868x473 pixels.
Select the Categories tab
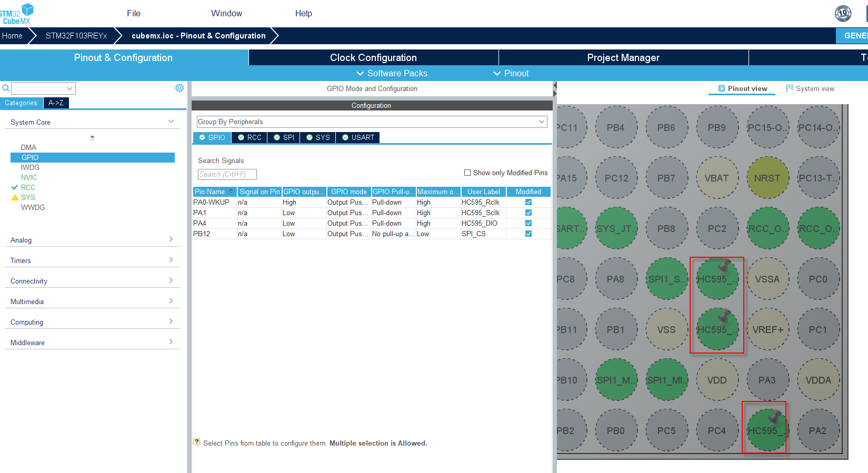point(21,103)
